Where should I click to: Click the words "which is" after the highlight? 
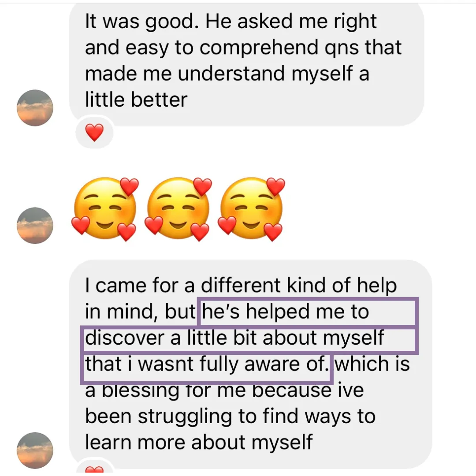click(x=372, y=364)
